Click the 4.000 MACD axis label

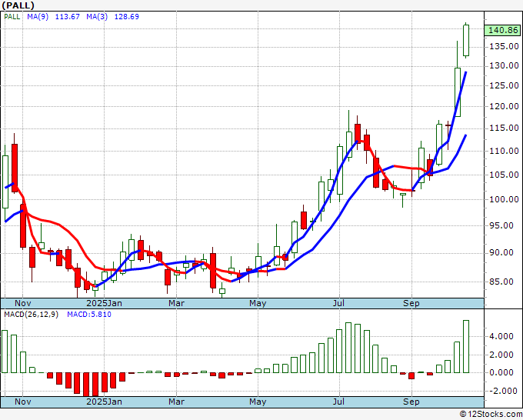pyautogui.click(x=501, y=336)
